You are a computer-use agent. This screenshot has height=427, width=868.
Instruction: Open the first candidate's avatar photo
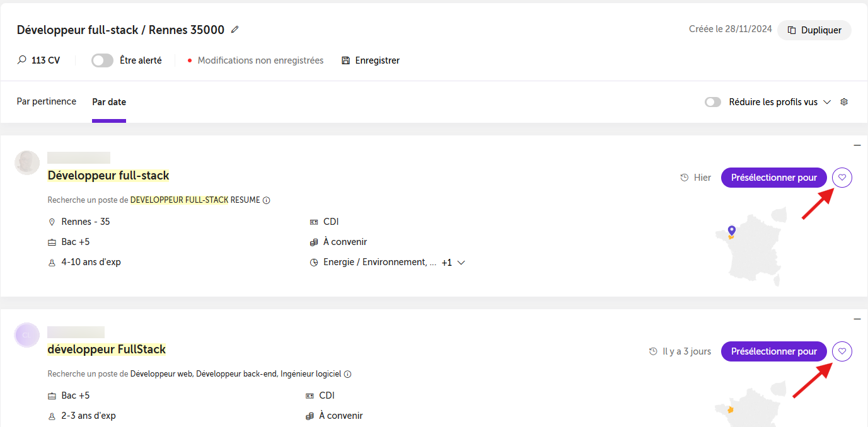point(27,162)
